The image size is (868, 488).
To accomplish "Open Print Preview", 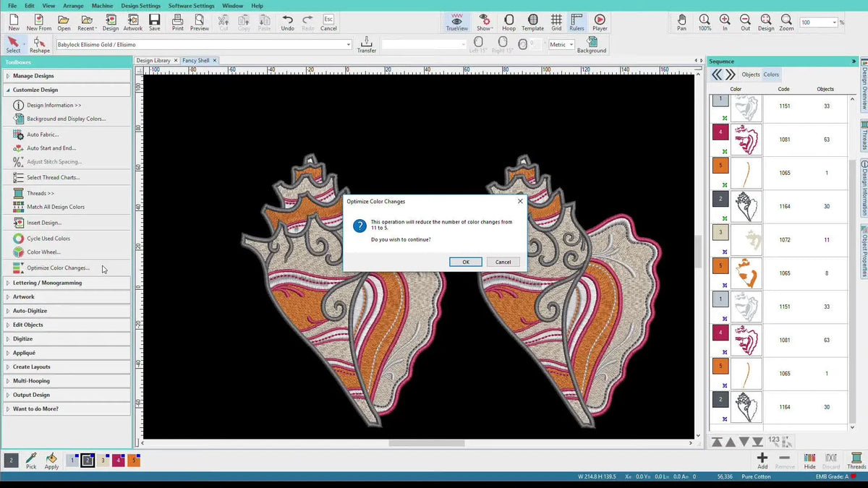I will point(200,22).
